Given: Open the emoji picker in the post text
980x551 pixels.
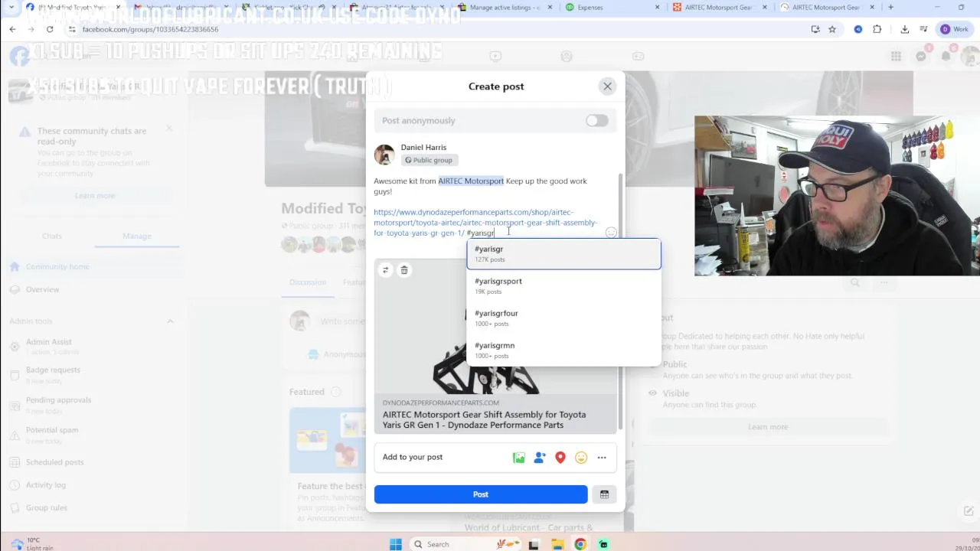Looking at the screenshot, I should click(611, 233).
